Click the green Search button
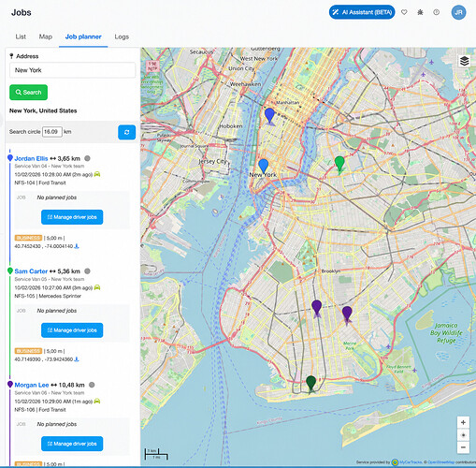Screen dimensions: 476x468 [x=29, y=93]
